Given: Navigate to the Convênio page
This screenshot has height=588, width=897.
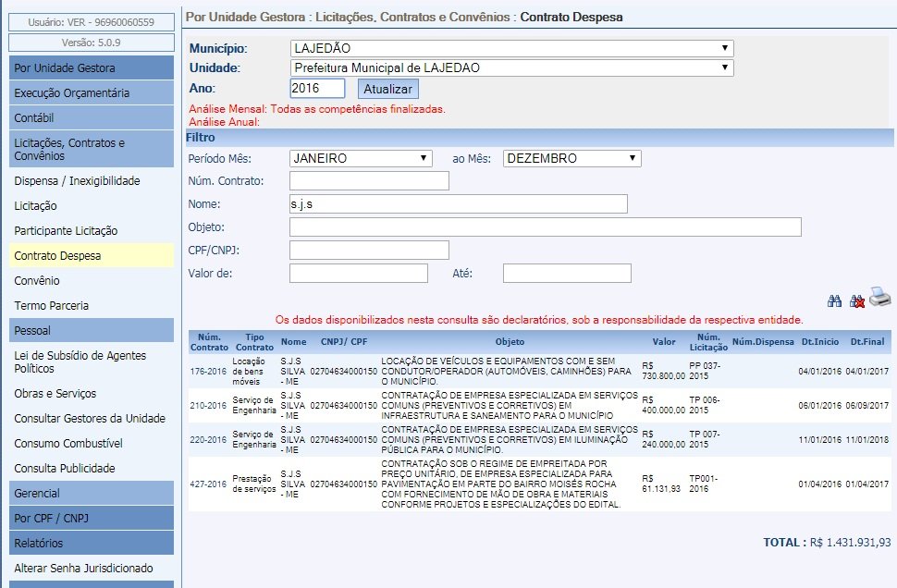Looking at the screenshot, I should point(37,280).
